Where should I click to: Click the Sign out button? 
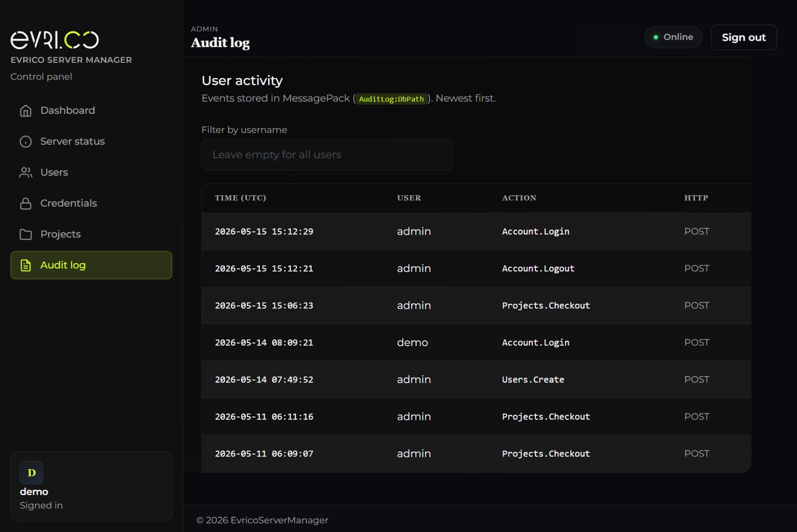[x=744, y=37]
